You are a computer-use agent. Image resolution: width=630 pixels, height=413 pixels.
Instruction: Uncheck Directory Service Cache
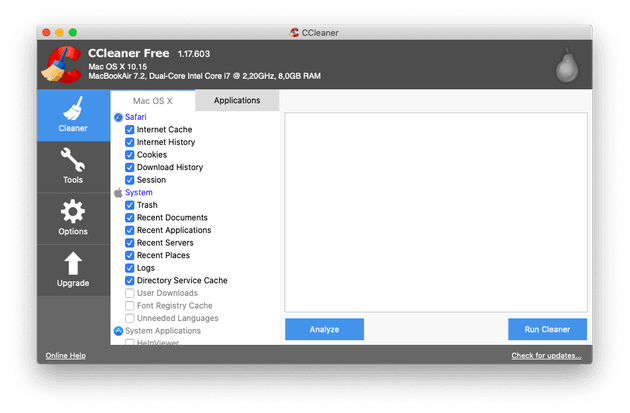pyautogui.click(x=129, y=280)
